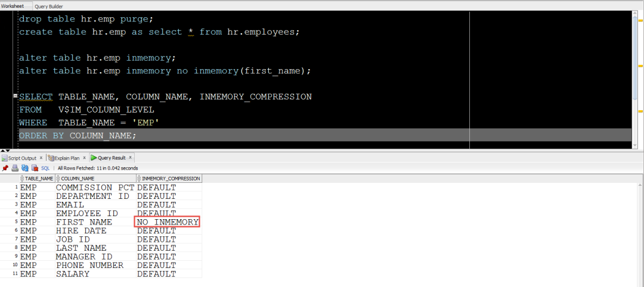Close the Explain Plan tab
644x287 pixels.
tap(85, 157)
